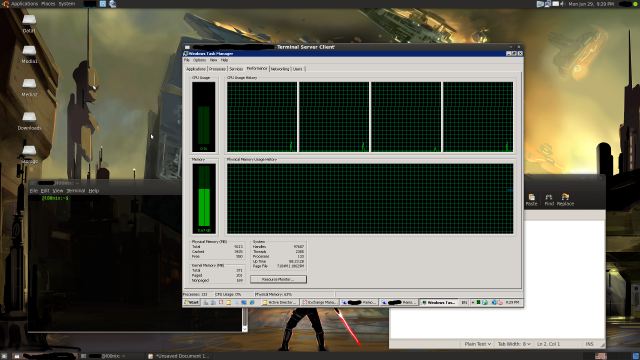Viewport: 640px width, 360px height.
Task: Click the Windows taskbar clock
Action: [512, 302]
